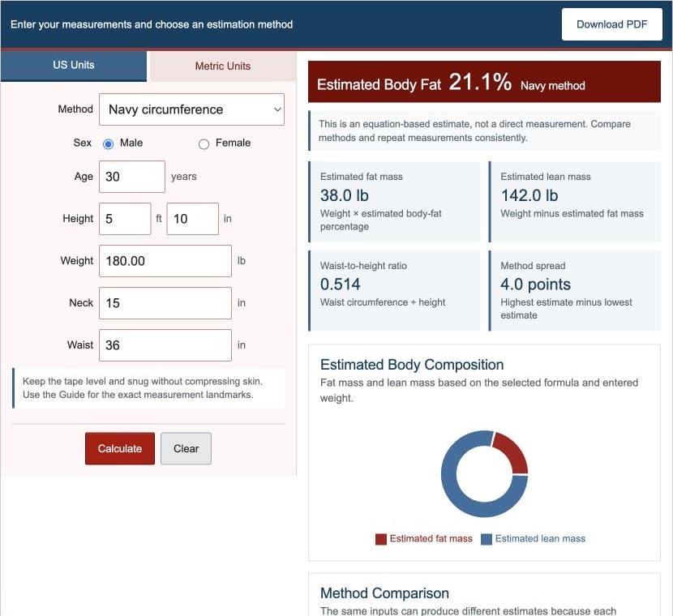Click the Navy method label in banner
This screenshot has width=673, height=616.
(x=552, y=86)
